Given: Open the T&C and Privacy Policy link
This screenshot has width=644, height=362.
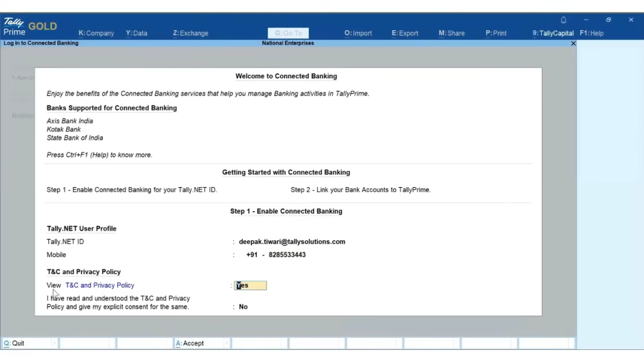Looking at the screenshot, I should tap(100, 285).
